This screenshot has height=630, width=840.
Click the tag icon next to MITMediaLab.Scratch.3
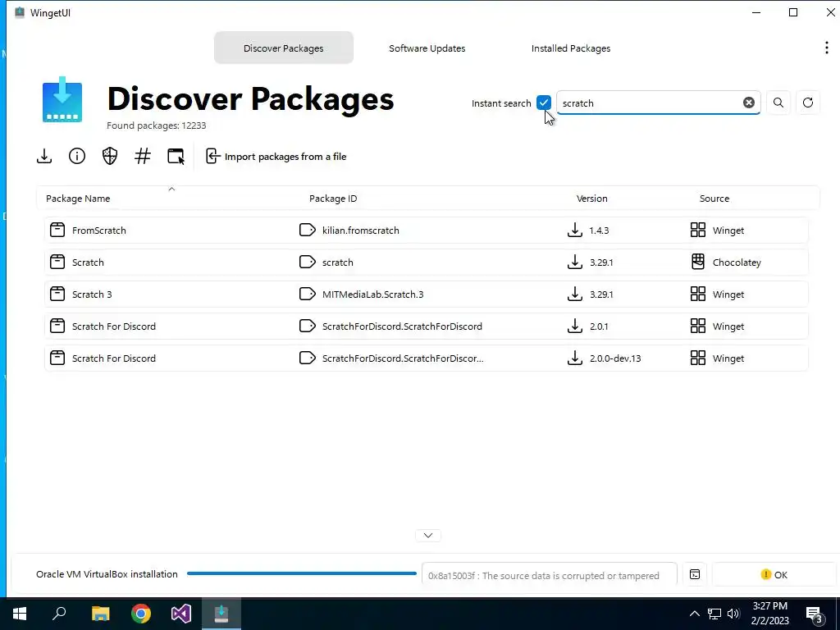pyautogui.click(x=308, y=294)
